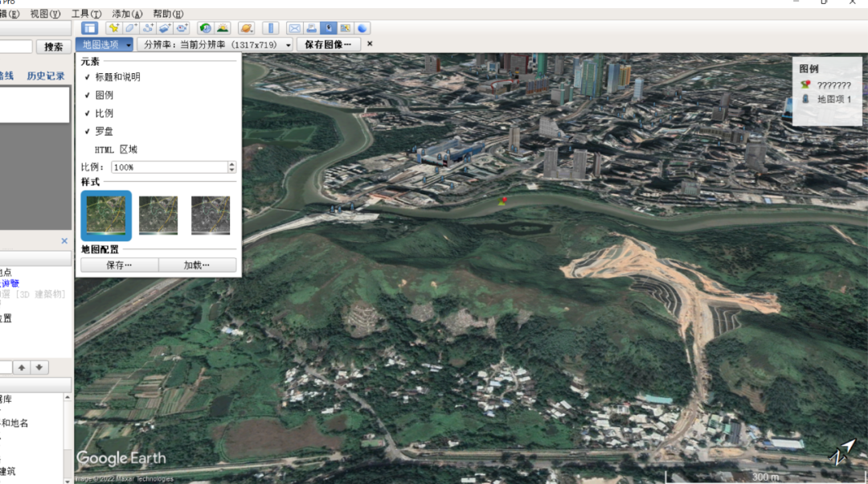Open the 视图(V) menu
The height and width of the screenshot is (484, 868).
tap(45, 14)
